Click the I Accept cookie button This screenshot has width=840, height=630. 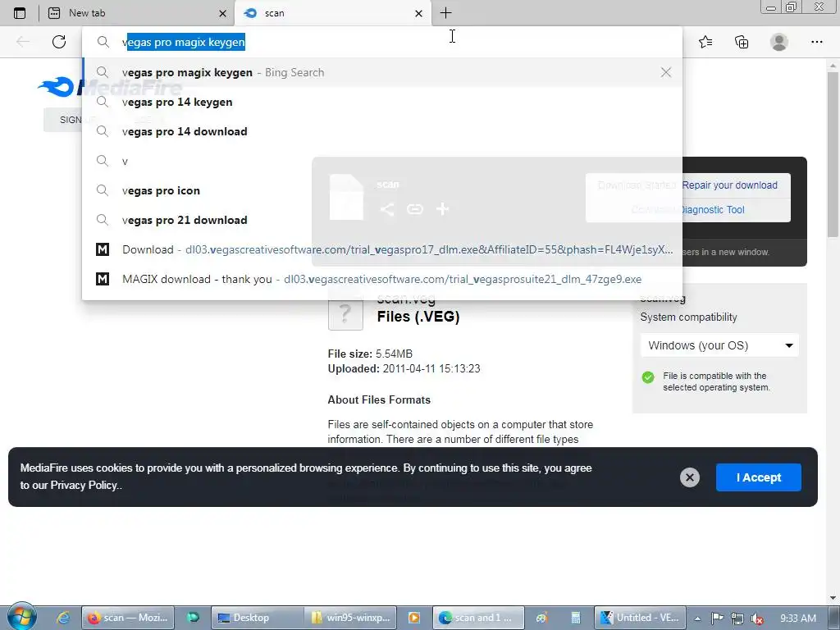759,477
